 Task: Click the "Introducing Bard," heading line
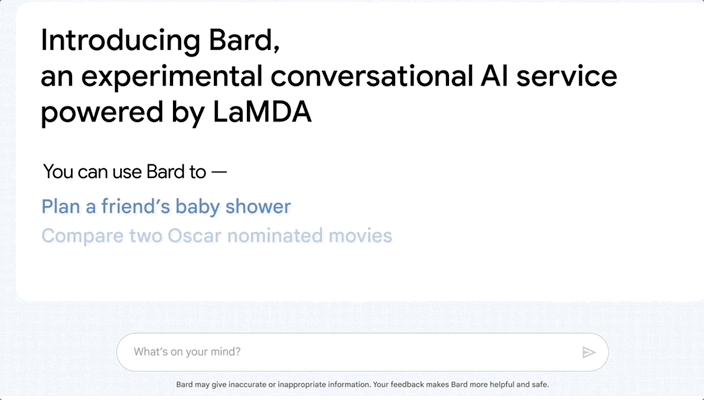tap(160, 40)
